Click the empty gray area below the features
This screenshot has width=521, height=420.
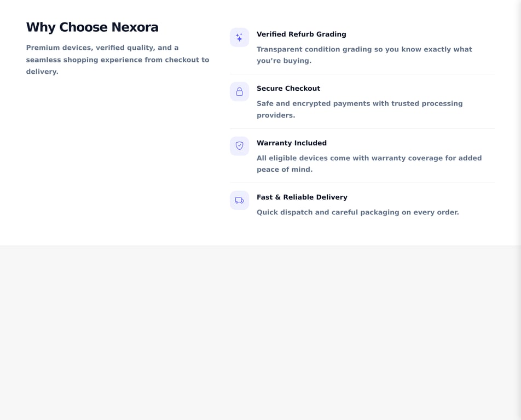pyautogui.click(x=260, y=334)
